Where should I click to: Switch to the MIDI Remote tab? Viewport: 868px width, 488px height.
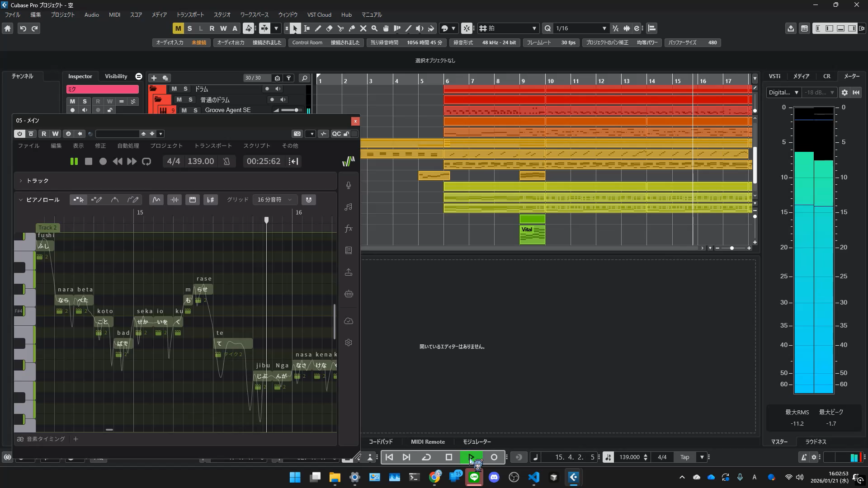(428, 442)
